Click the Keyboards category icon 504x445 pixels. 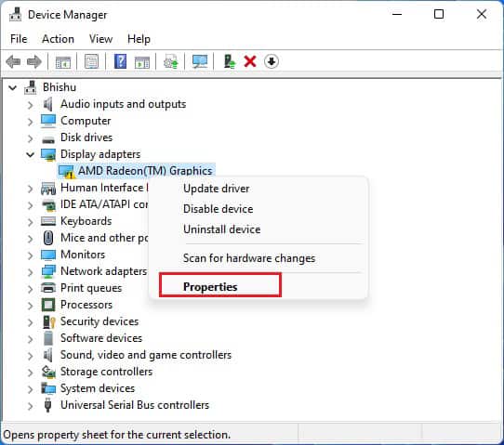[x=48, y=221]
